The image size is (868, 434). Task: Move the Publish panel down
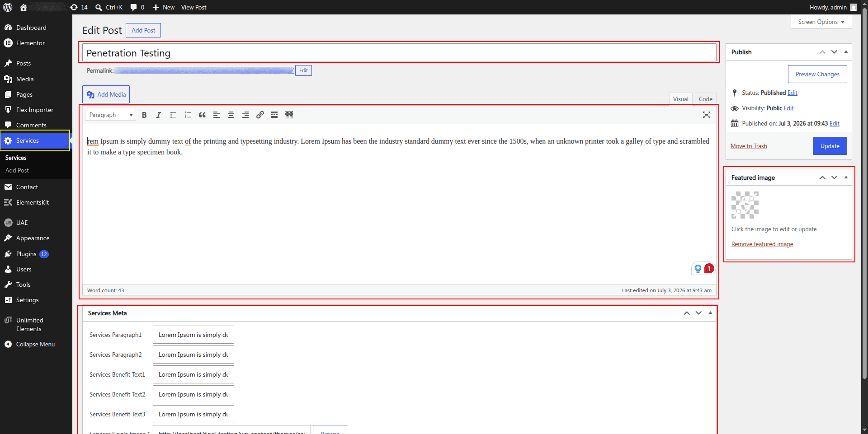pos(834,52)
